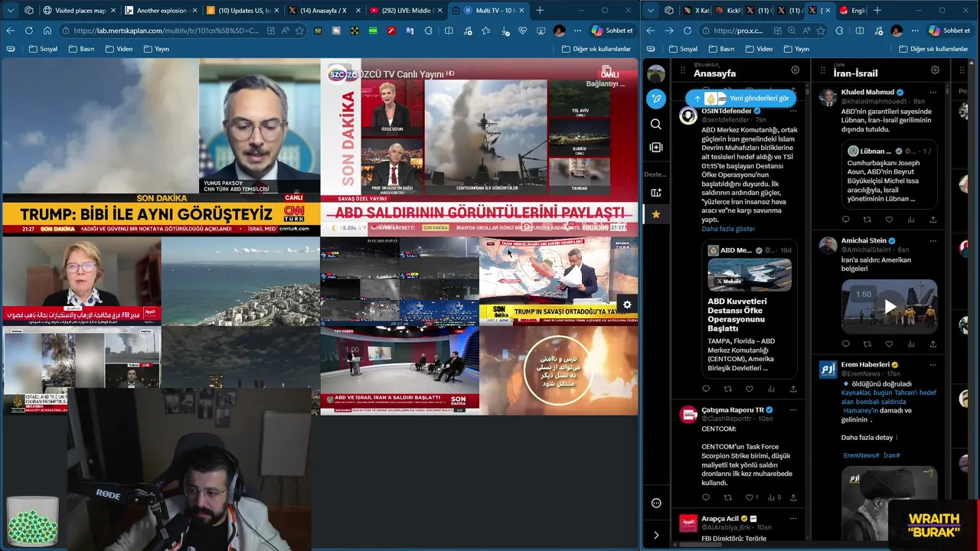Reply to the Çatışma Raporu TR post
Image resolution: width=980 pixels, height=551 pixels.
[x=706, y=497]
